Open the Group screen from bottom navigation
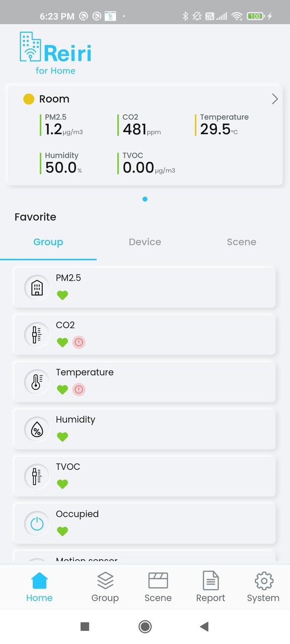This screenshot has height=644, width=290. (x=105, y=586)
